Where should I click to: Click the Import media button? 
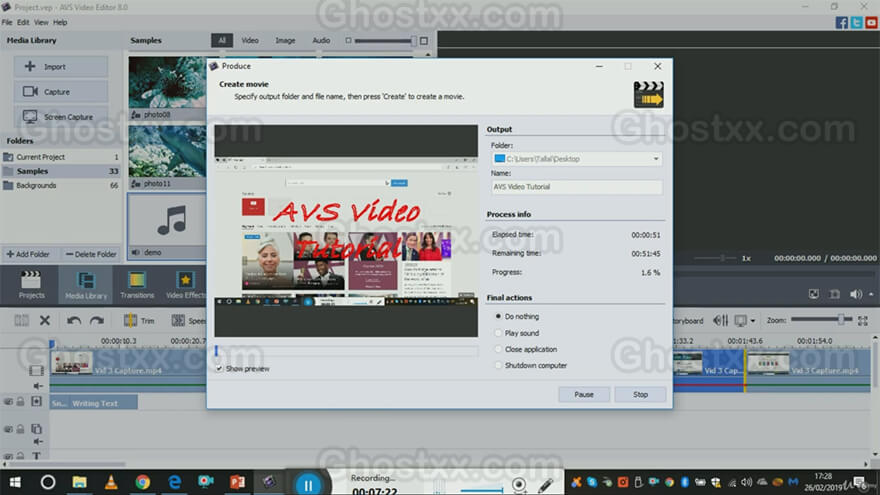tap(61, 66)
